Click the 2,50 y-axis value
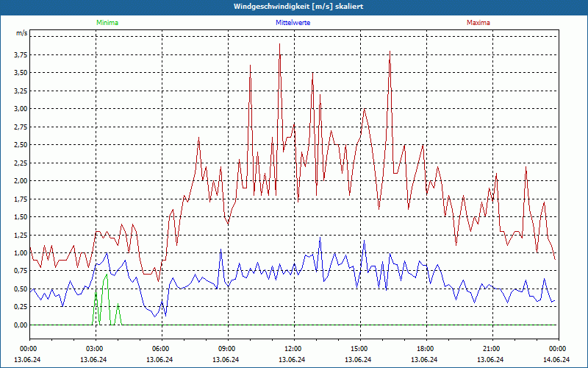Viewport: 588px width, 368px height. pyautogui.click(x=21, y=145)
